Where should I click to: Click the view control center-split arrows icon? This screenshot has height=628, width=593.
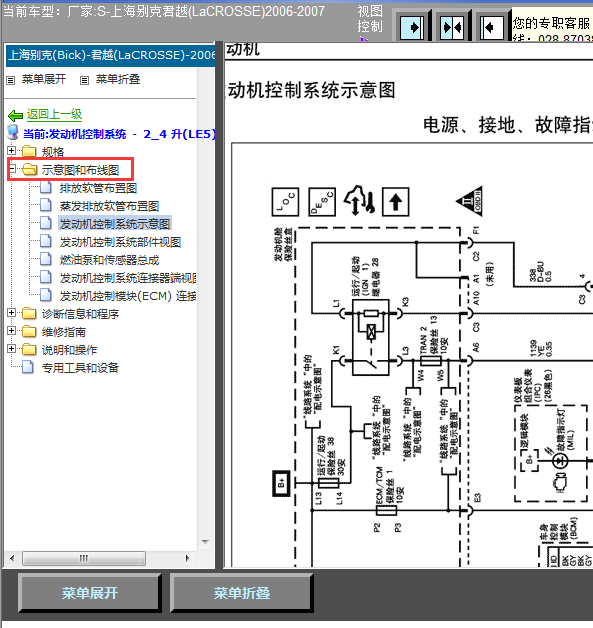coord(452,27)
